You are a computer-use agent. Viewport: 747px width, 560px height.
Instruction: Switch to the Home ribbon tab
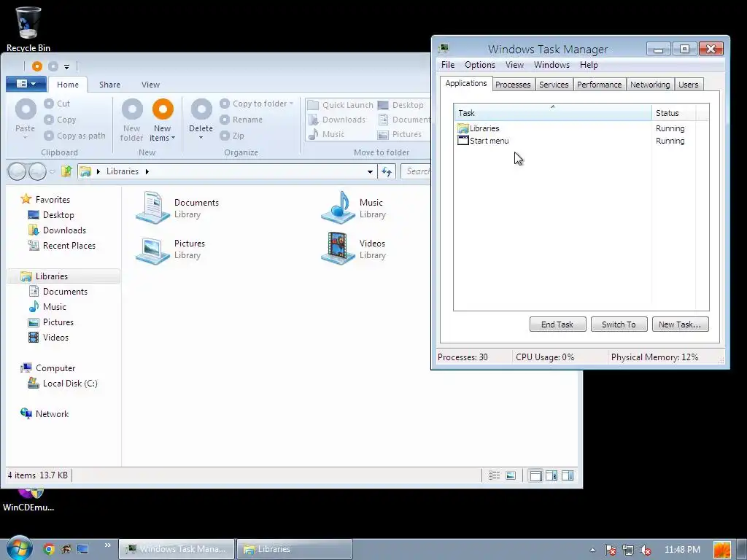point(68,85)
